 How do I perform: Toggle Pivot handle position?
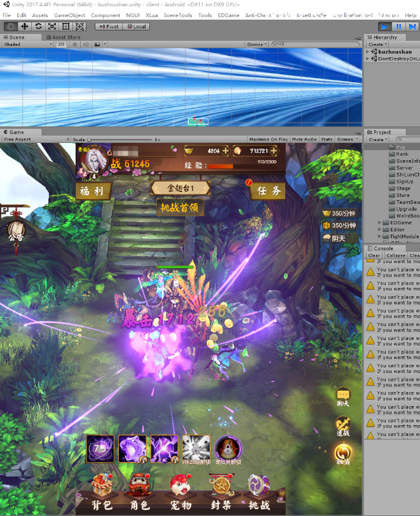109,27
